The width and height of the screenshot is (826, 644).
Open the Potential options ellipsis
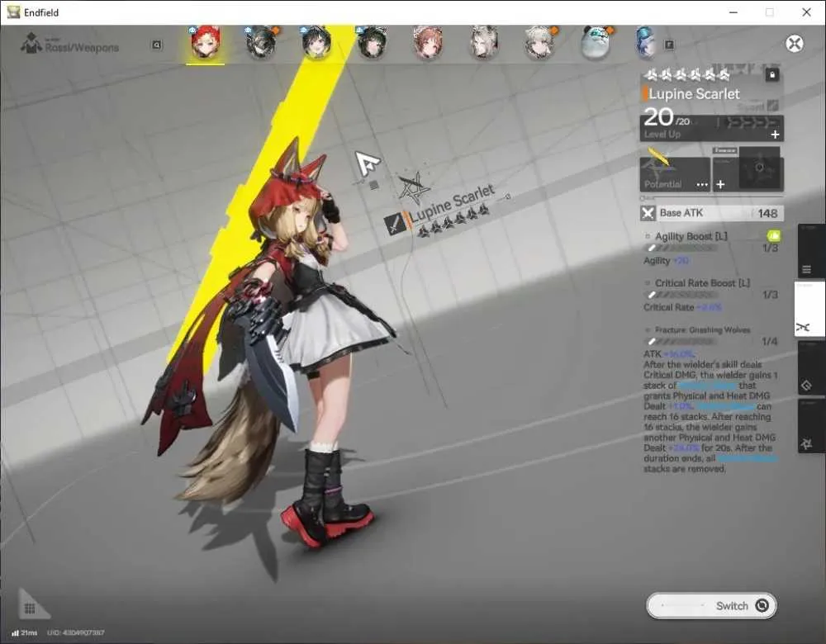(x=702, y=185)
